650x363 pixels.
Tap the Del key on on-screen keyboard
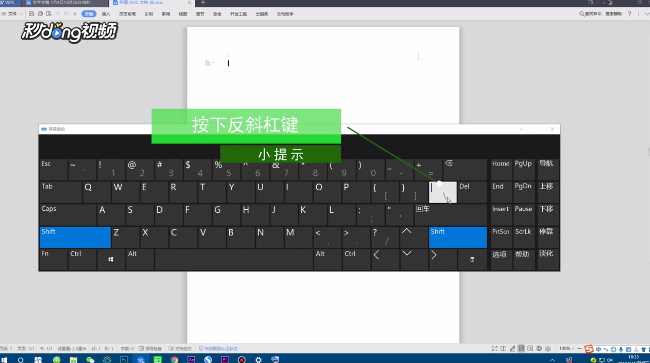472,192
